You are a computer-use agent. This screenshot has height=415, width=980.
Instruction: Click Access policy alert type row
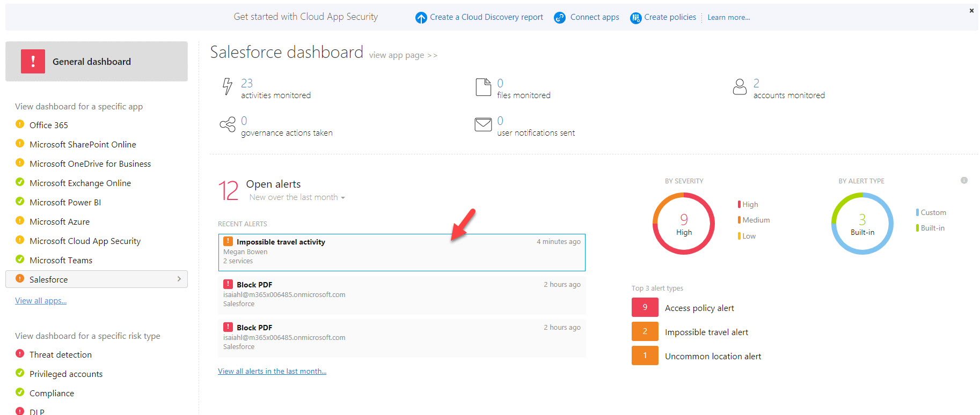pyautogui.click(x=699, y=308)
